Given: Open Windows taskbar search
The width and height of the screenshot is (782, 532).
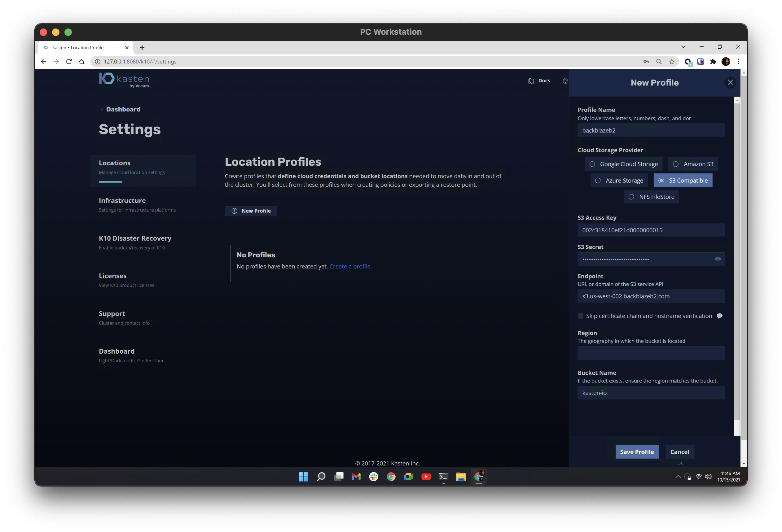Looking at the screenshot, I should tap(321, 477).
